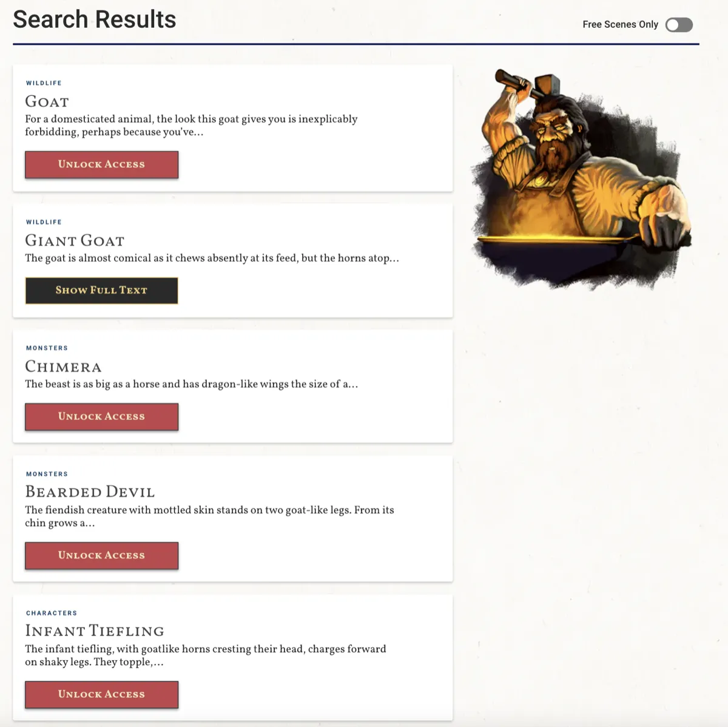
Task: Click the Monsters label above Bearded Devil
Action: click(47, 474)
